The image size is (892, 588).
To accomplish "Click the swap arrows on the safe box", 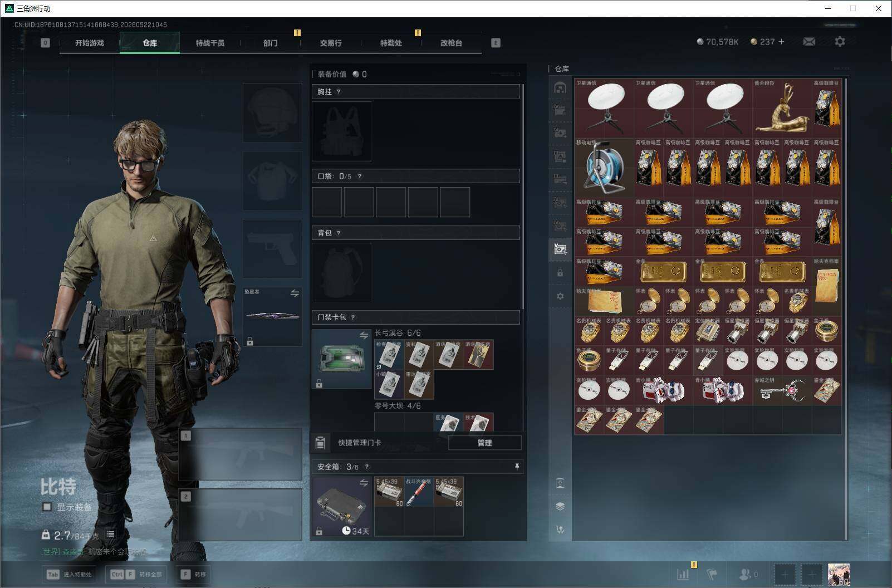I will point(364,483).
